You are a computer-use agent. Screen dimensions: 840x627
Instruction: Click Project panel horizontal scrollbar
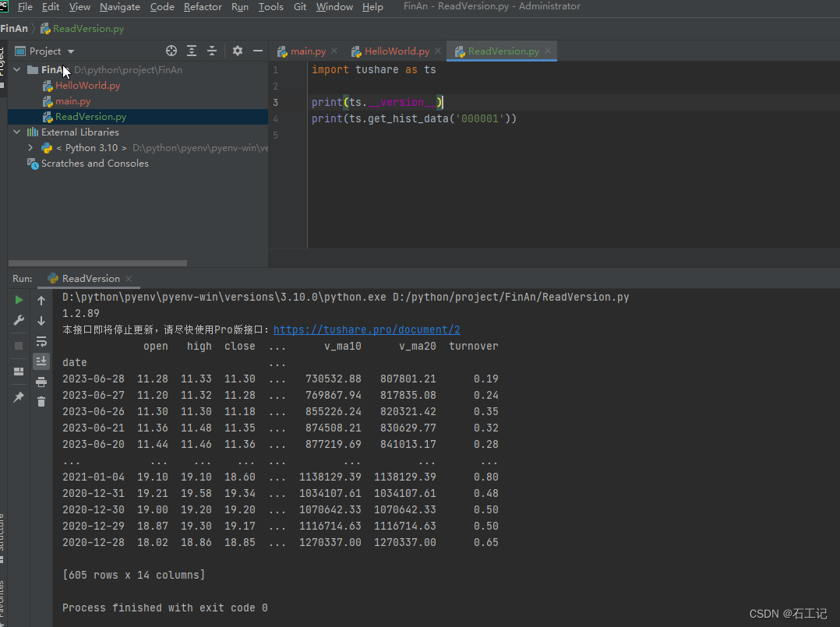pos(98,263)
